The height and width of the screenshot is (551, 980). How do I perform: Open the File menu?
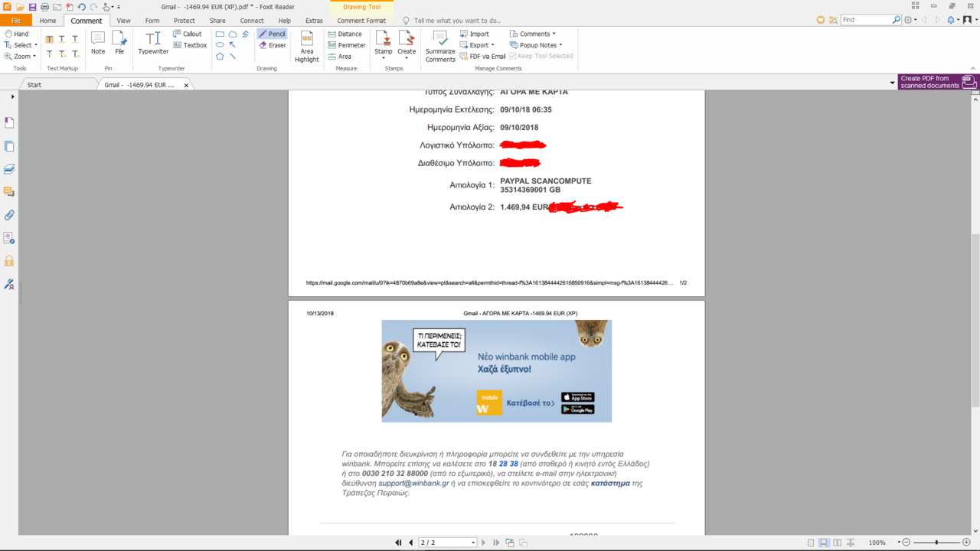click(x=16, y=21)
